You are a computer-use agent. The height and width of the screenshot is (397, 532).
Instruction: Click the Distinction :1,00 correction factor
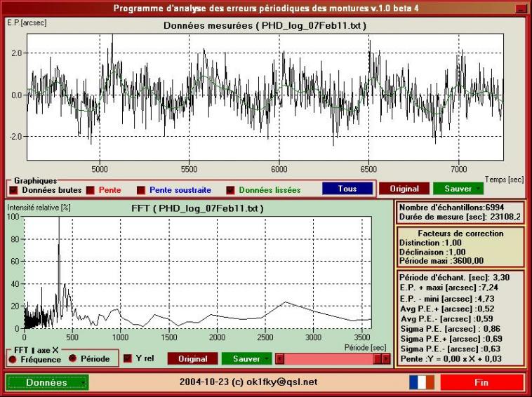pos(430,243)
